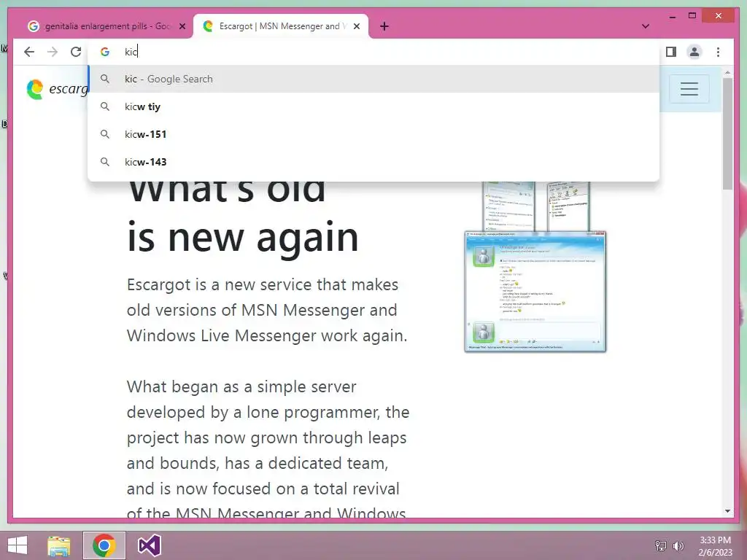Maximize the Chrome window
The image size is (747, 560).
coord(692,16)
